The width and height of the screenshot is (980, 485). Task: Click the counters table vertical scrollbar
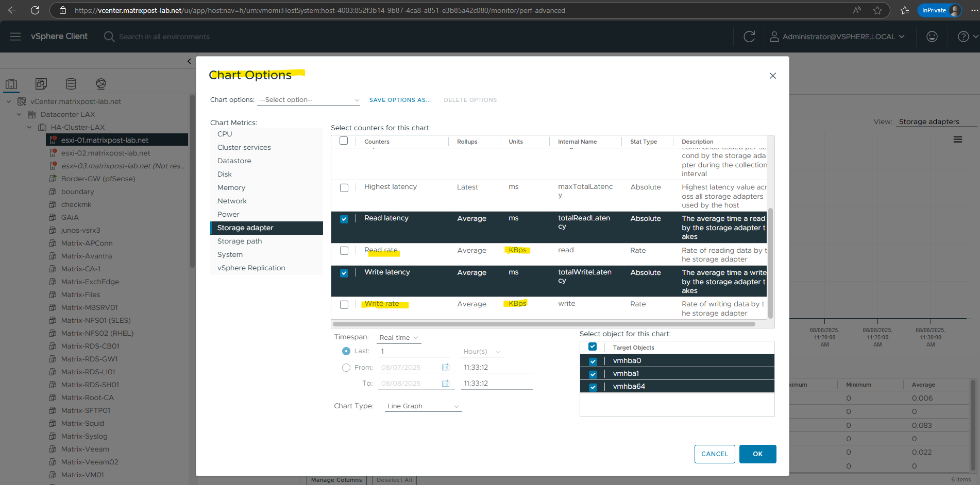point(771,263)
